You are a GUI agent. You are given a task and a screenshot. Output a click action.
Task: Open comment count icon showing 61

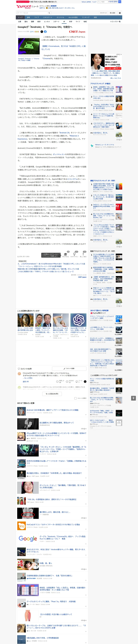(32, 32)
